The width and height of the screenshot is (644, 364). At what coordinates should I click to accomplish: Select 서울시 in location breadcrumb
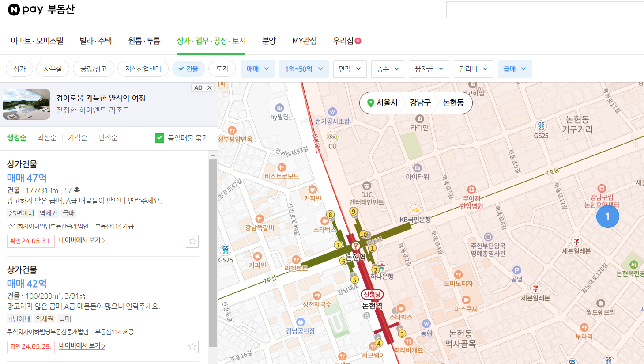(x=383, y=103)
